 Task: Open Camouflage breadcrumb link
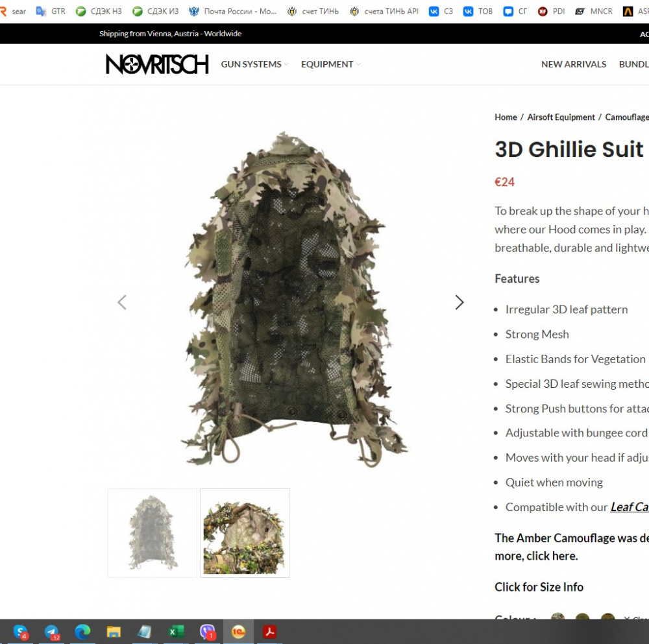point(627,117)
